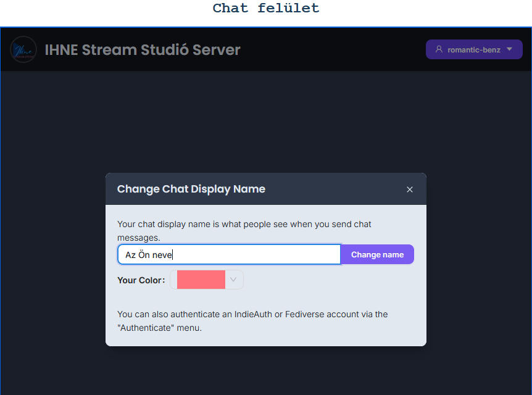Click the person icon on the romantic-benz button
This screenshot has width=532, height=395.
click(x=439, y=49)
